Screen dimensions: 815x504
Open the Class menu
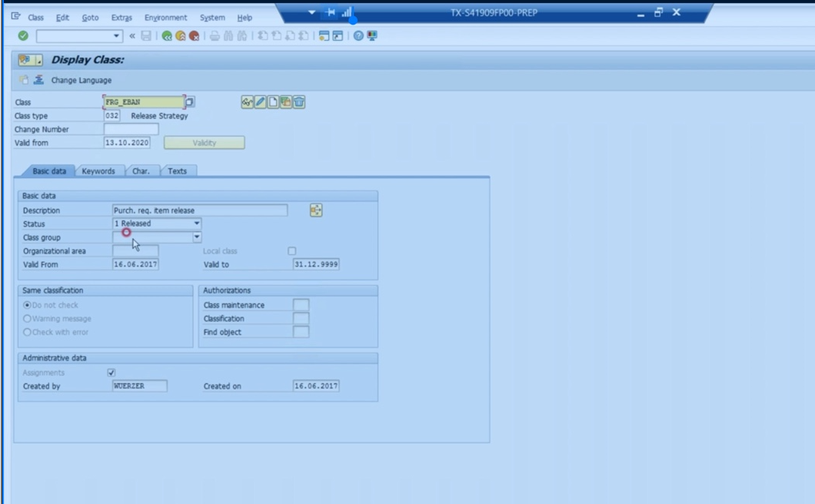pos(35,18)
